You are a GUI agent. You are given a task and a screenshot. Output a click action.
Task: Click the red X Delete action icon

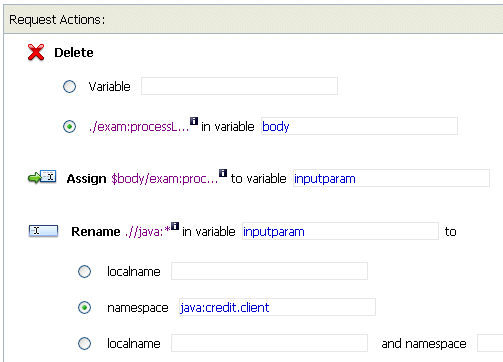(36, 52)
